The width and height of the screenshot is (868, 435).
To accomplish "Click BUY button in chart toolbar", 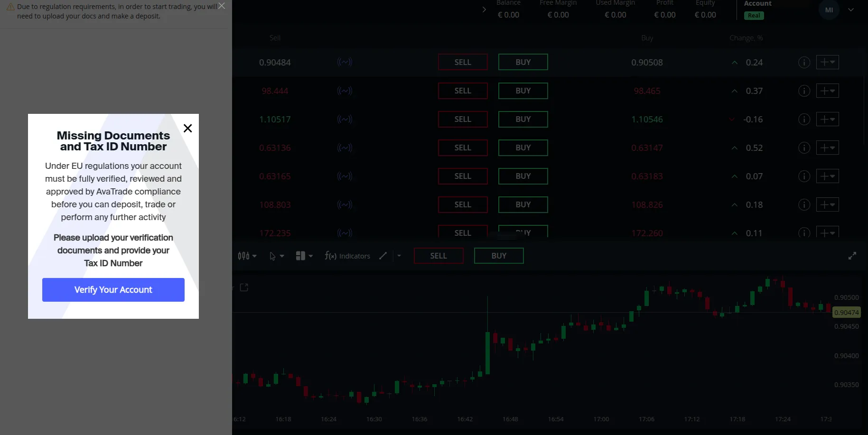I will click(499, 256).
